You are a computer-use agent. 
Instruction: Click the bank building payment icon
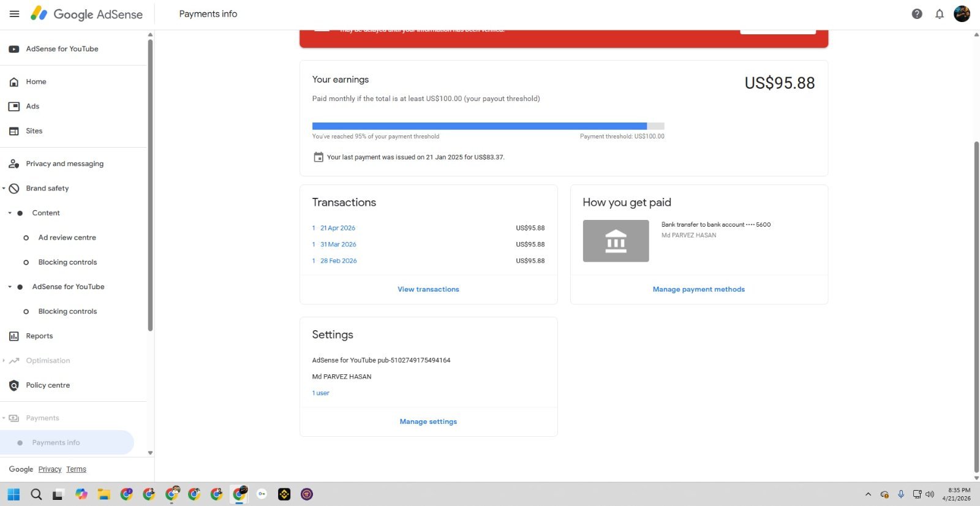tap(616, 241)
